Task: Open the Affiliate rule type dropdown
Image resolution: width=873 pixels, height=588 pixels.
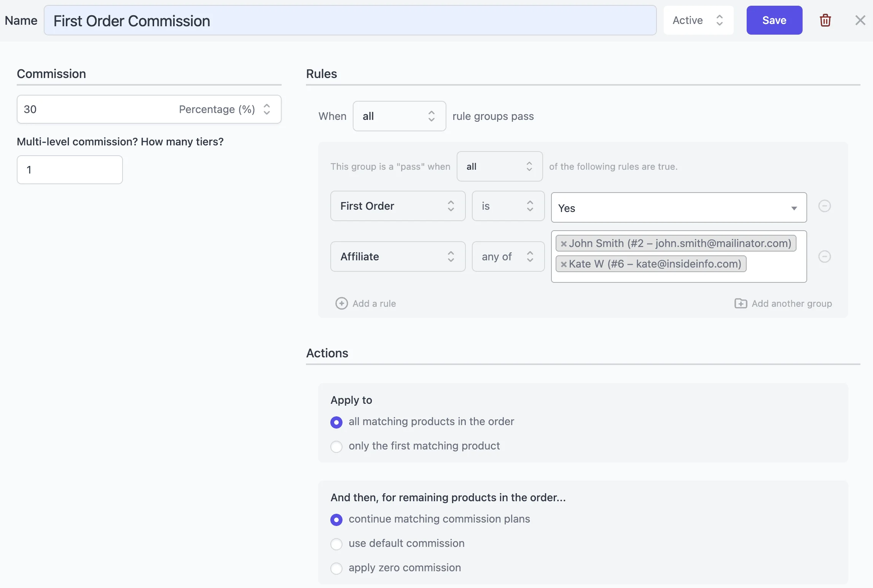Action: click(x=398, y=257)
